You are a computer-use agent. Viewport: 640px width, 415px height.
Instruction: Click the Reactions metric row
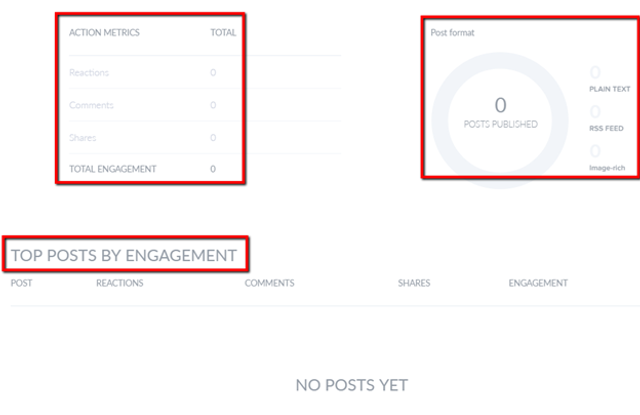[205, 73]
